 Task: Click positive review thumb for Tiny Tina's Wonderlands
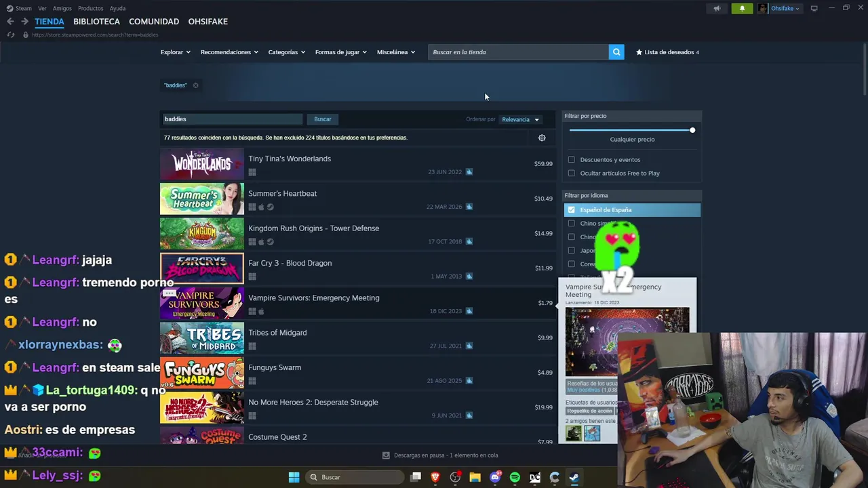(x=469, y=172)
